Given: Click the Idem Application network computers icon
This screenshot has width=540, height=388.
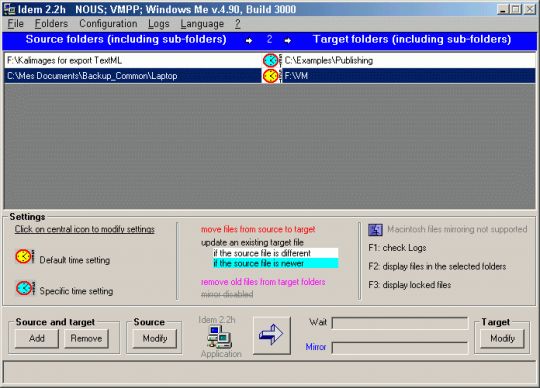Looking at the screenshot, I should click(x=219, y=337).
